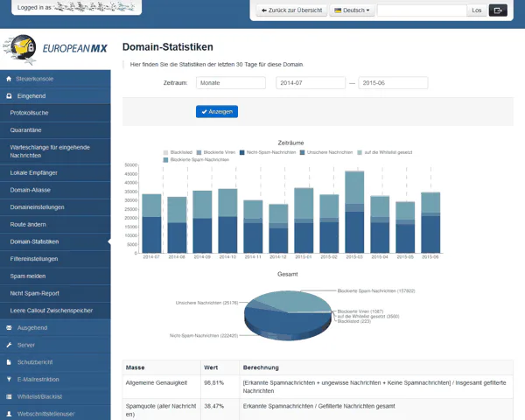Click the inbox icon beside Eingehend
This screenshot has width=525, height=420.
[x=9, y=96]
